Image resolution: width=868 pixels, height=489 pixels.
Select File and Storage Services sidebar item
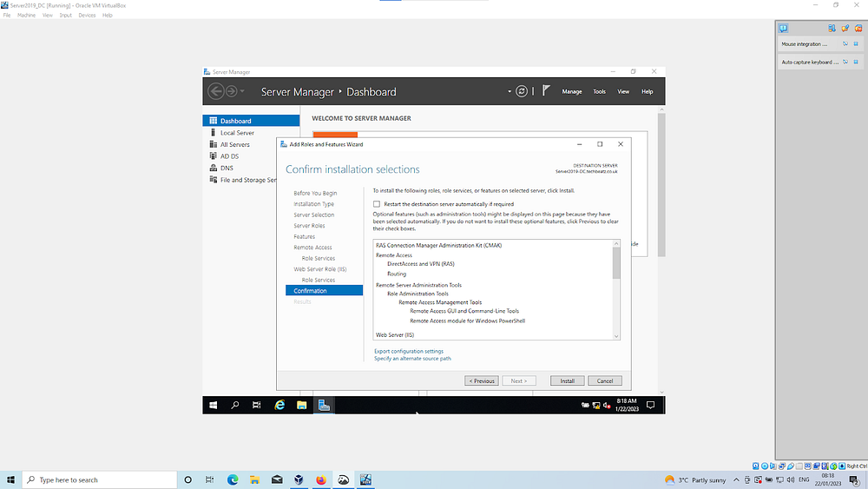240,180
